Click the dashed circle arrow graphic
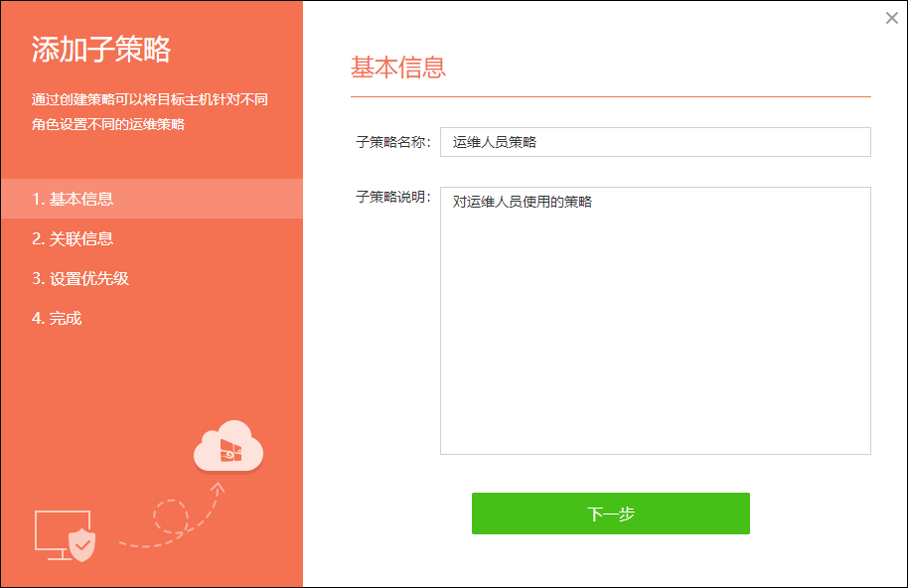This screenshot has height=588, width=908. click(x=170, y=516)
